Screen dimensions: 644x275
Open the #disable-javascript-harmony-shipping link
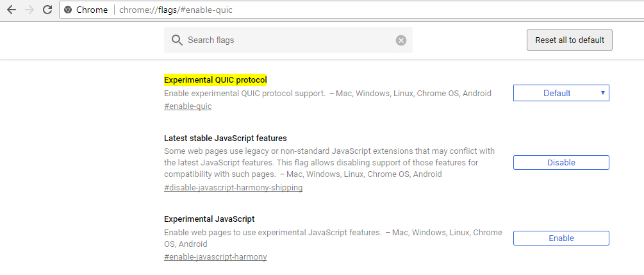(233, 188)
